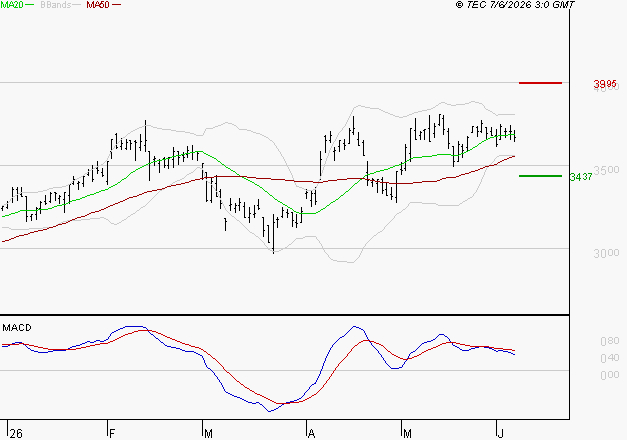627x440 pixels.
Task: Click the MA20 legend label
Action: (12, 5)
